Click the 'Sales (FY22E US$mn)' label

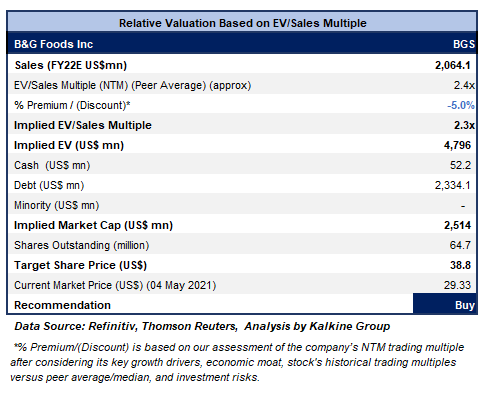coord(71,65)
